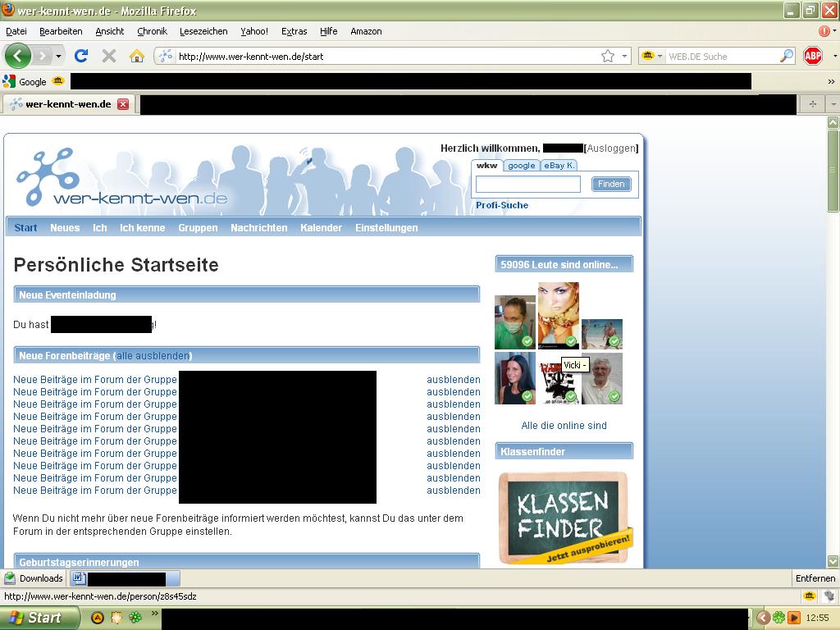Open the Bearbeiten menu
This screenshot has height=630, width=840.
point(61,31)
